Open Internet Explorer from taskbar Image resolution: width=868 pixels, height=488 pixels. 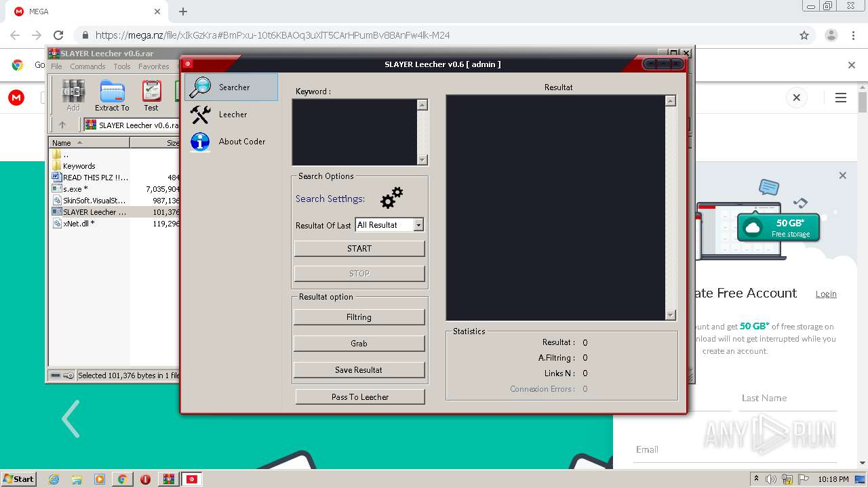(x=54, y=479)
